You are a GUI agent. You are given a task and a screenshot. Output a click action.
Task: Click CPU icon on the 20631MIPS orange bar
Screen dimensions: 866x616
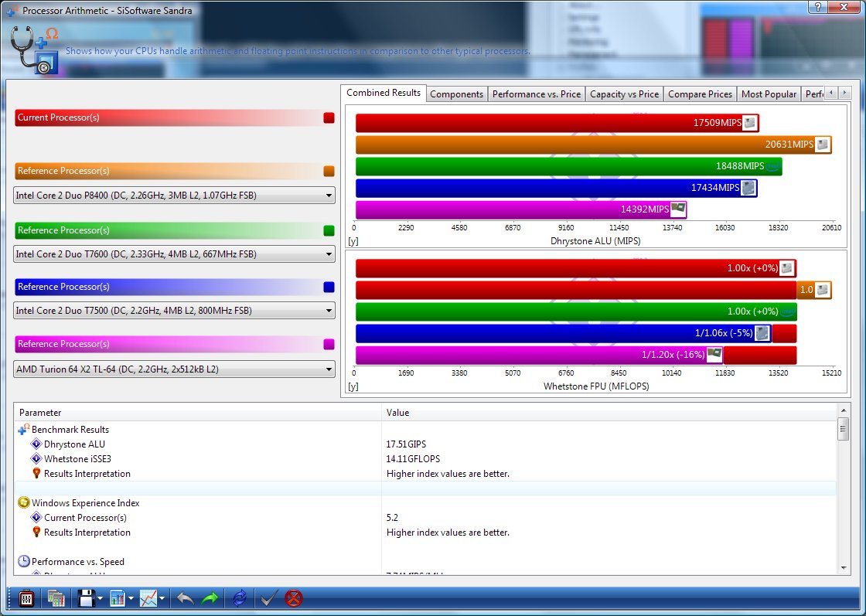(x=823, y=145)
